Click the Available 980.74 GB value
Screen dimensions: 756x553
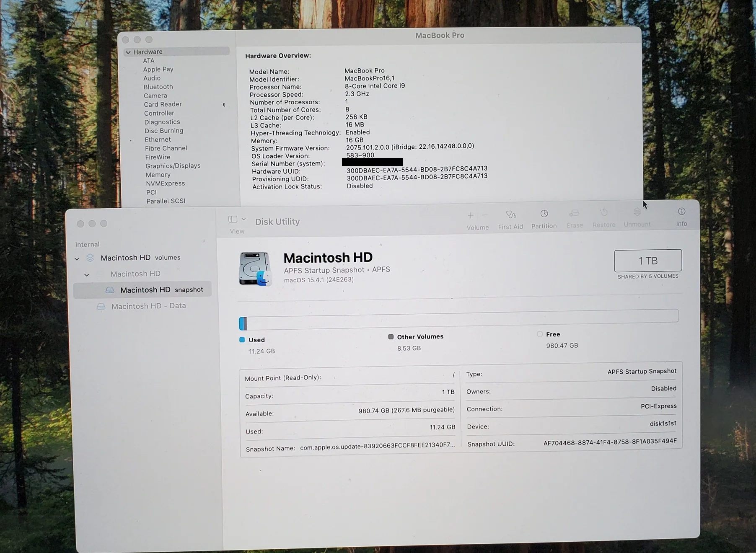[406, 410]
